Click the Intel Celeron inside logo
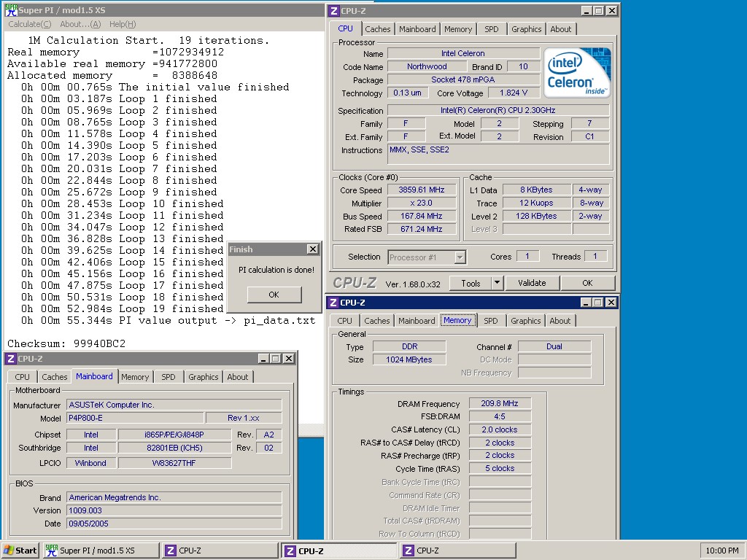Image resolution: width=747 pixels, height=560 pixels. pyautogui.click(x=578, y=72)
